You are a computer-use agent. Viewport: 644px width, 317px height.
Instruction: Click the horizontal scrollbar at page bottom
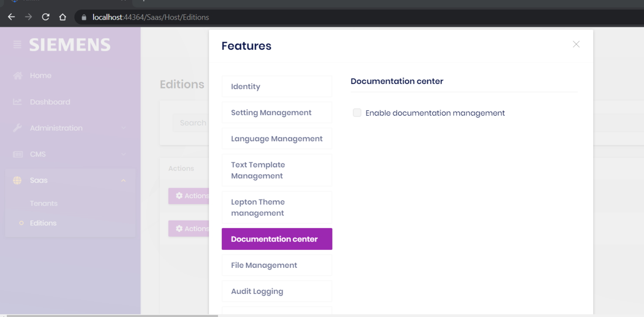[112, 316]
